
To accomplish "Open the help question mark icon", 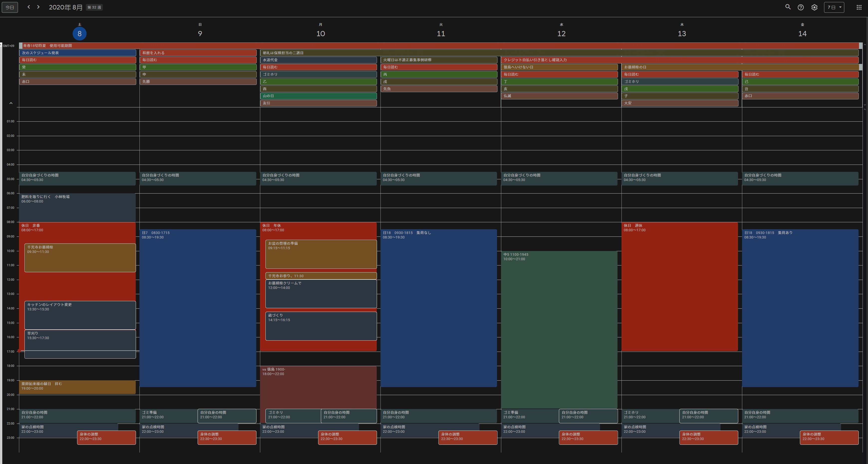I will 801,7.
